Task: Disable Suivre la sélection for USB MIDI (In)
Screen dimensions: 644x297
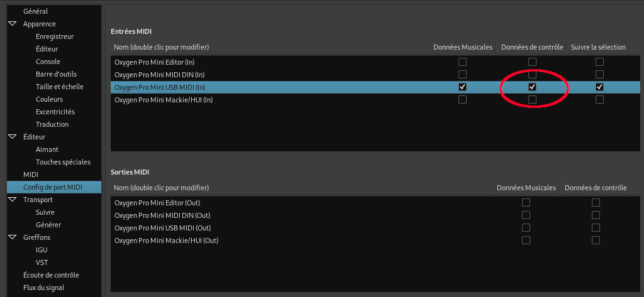Action: tap(599, 87)
